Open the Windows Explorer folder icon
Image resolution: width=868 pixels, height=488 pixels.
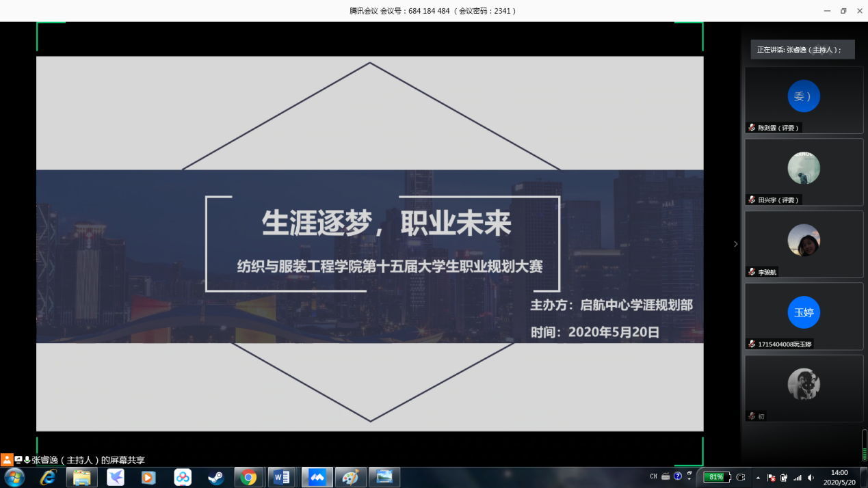pyautogui.click(x=81, y=477)
